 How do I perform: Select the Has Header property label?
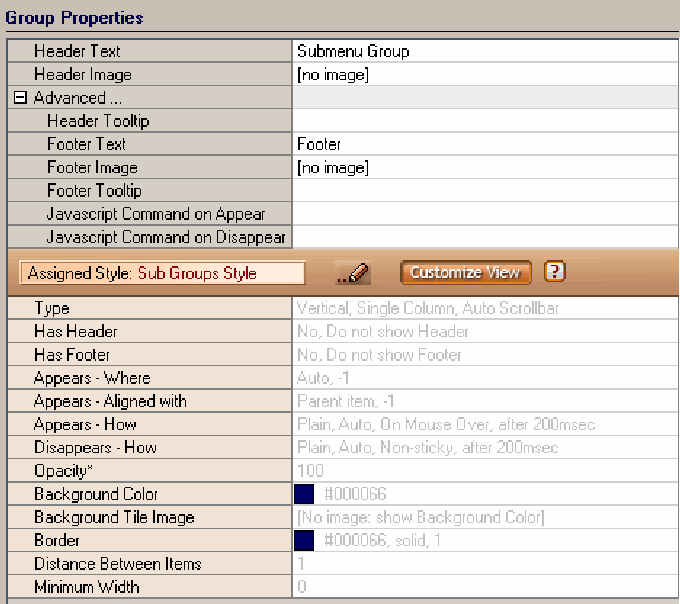(76, 332)
